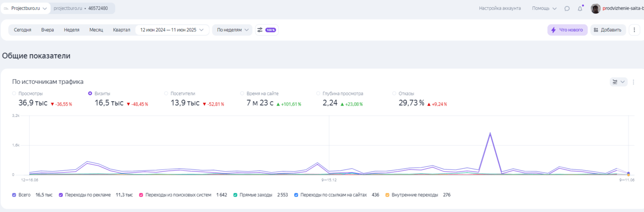
Task: Switch period to Месяц
Action: 96,30
